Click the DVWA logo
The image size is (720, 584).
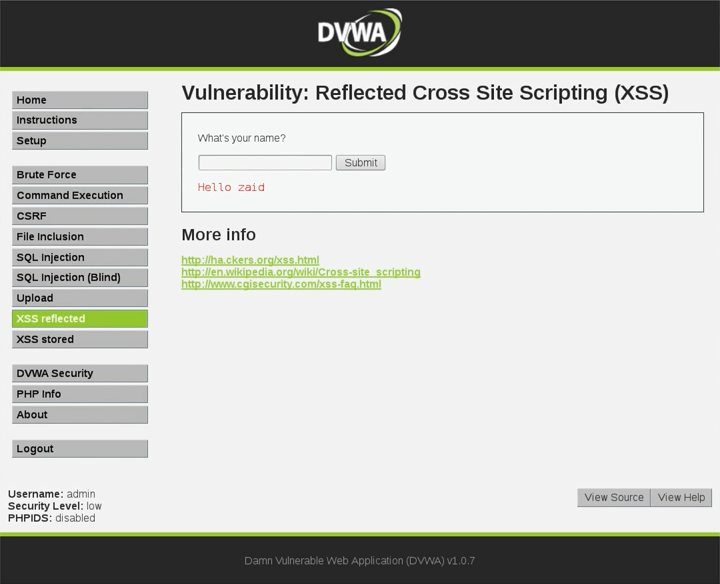tap(360, 32)
